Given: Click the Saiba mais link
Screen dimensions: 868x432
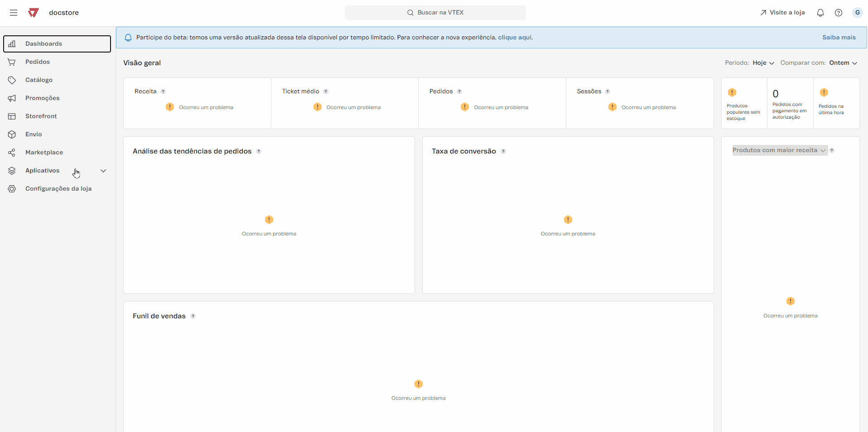Looking at the screenshot, I should [839, 37].
